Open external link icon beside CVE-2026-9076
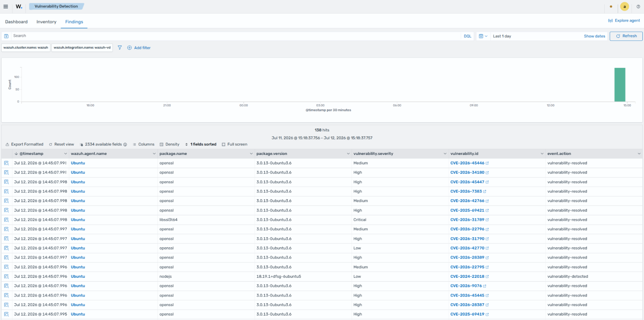 (x=485, y=286)
